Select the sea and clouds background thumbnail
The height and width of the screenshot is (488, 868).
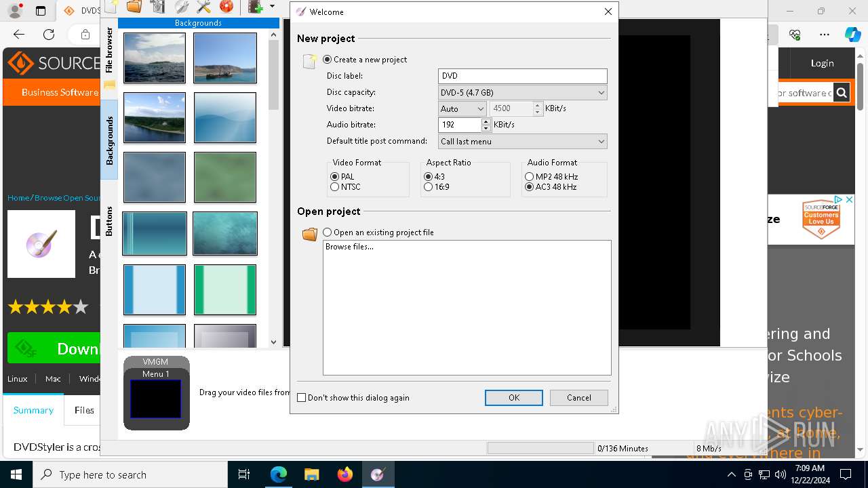pos(155,58)
